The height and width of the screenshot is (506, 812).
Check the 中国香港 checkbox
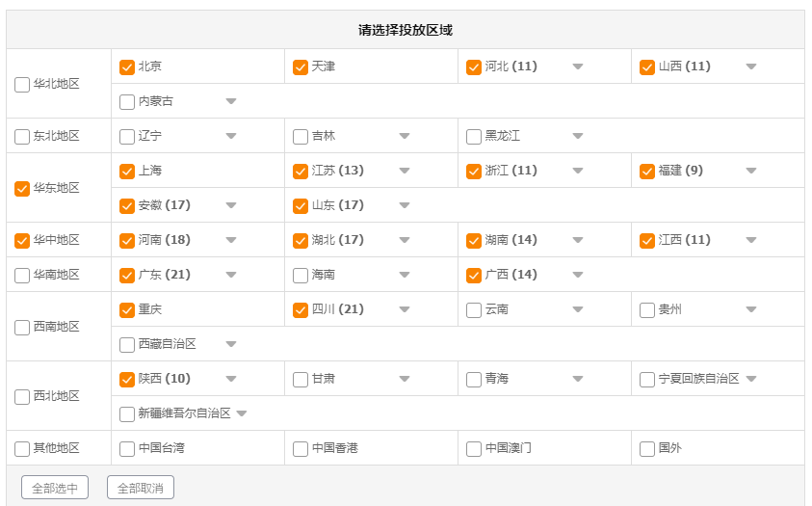(x=301, y=449)
